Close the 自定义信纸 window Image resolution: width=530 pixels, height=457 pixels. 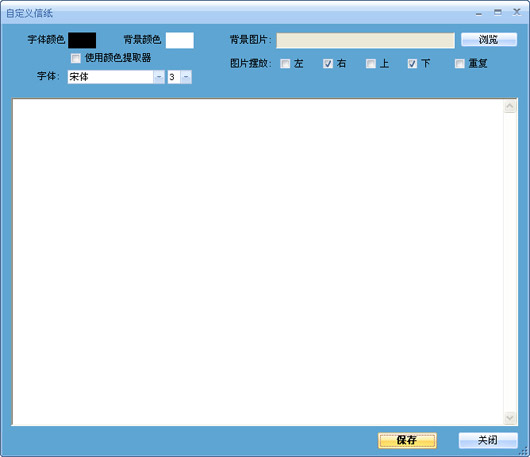(516, 12)
